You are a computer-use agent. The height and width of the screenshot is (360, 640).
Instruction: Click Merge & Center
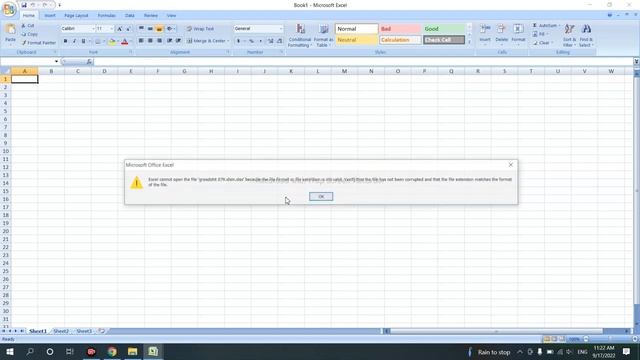tap(206, 41)
